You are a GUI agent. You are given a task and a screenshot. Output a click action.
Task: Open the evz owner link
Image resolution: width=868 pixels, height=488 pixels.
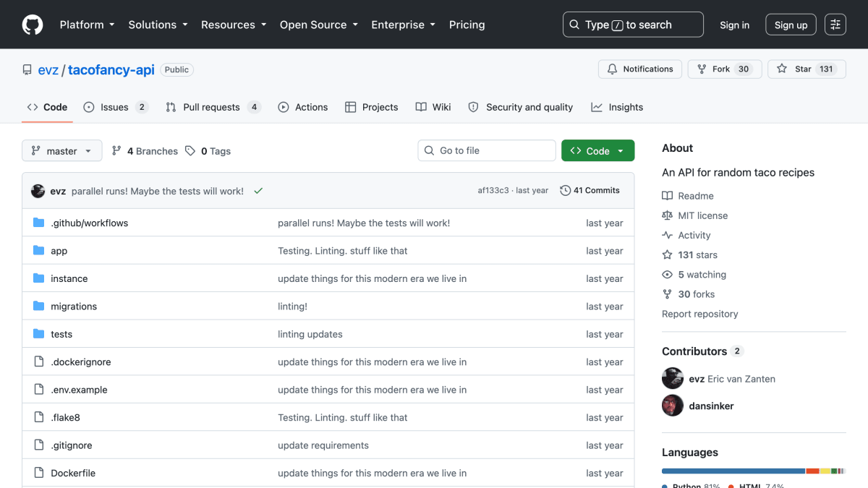click(x=48, y=70)
